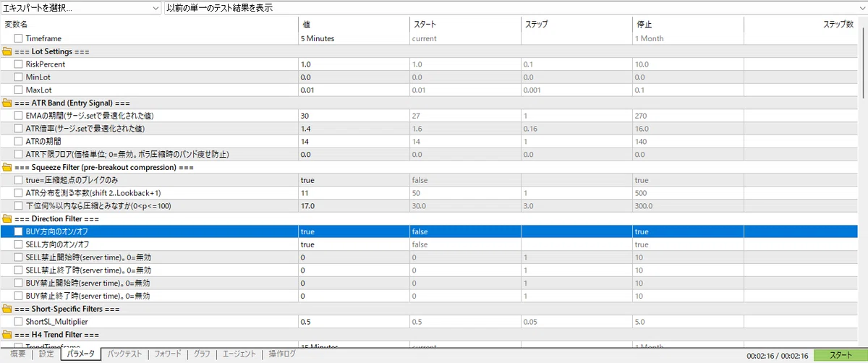
Task: Check the ATR倍率 parameter checkbox
Action: (19, 129)
